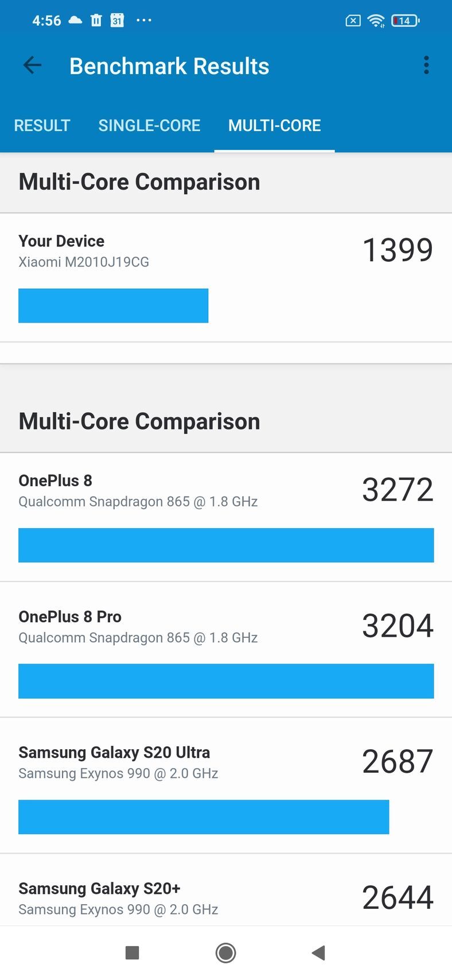This screenshot has width=452, height=980.
Task: Select the MULTI-CORE tab
Action: (274, 126)
